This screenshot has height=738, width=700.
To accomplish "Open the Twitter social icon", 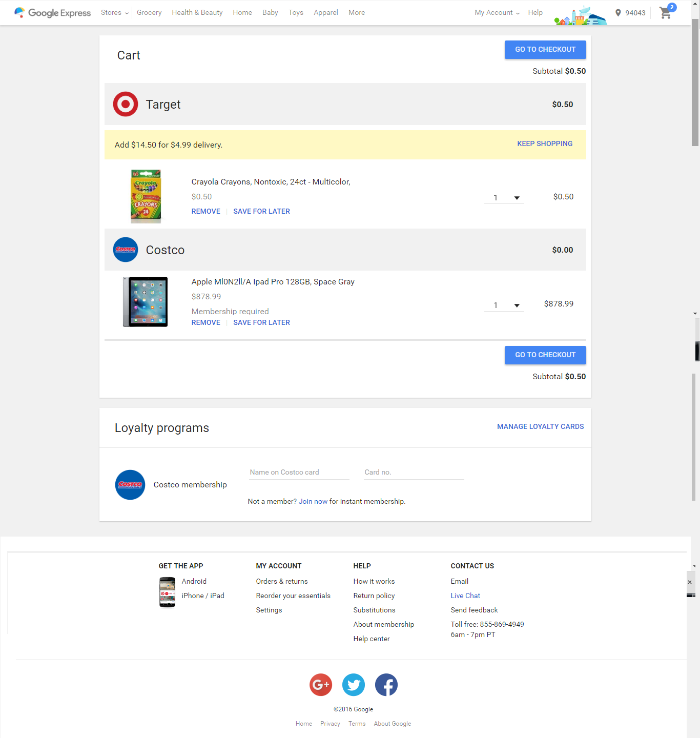I will pos(354,685).
